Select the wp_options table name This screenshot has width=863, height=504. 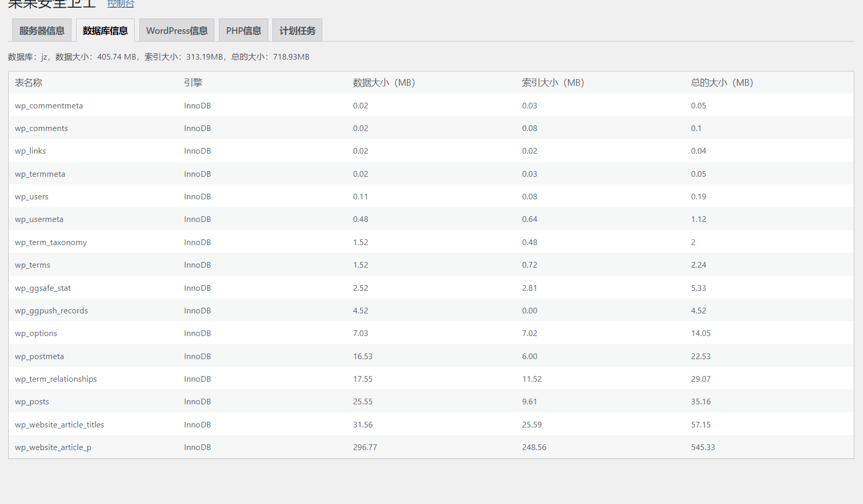pos(36,333)
